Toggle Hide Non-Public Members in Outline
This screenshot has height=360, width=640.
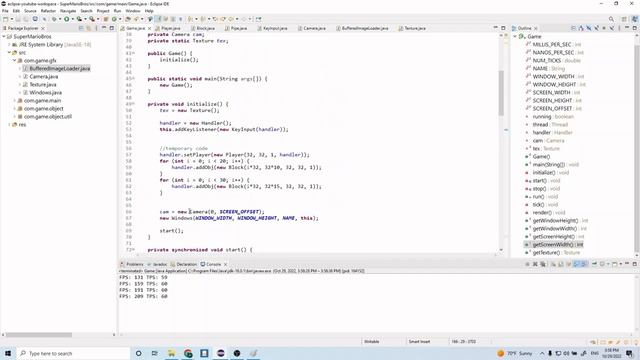click(x=604, y=28)
